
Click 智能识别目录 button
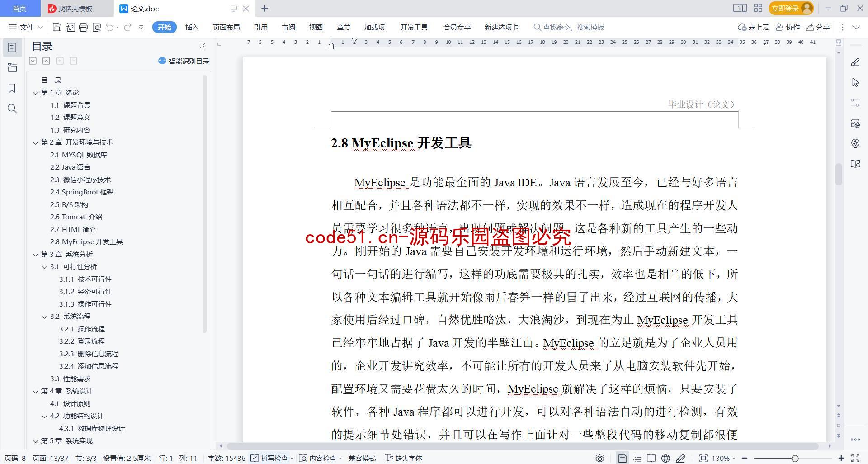click(x=184, y=61)
